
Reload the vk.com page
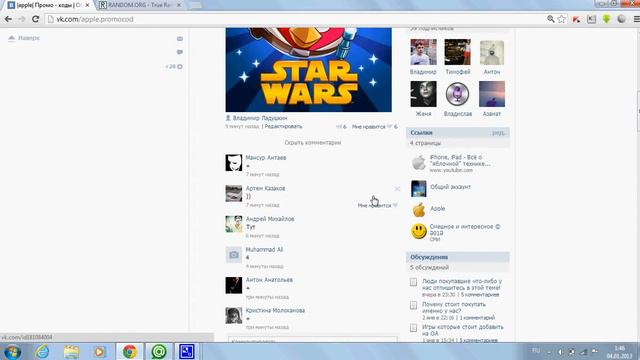pos(36,19)
